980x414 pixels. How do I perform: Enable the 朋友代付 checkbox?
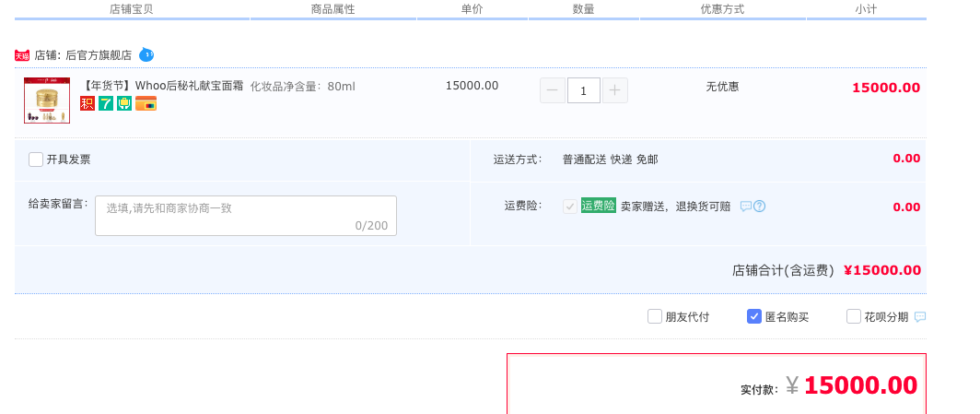pyautogui.click(x=654, y=316)
